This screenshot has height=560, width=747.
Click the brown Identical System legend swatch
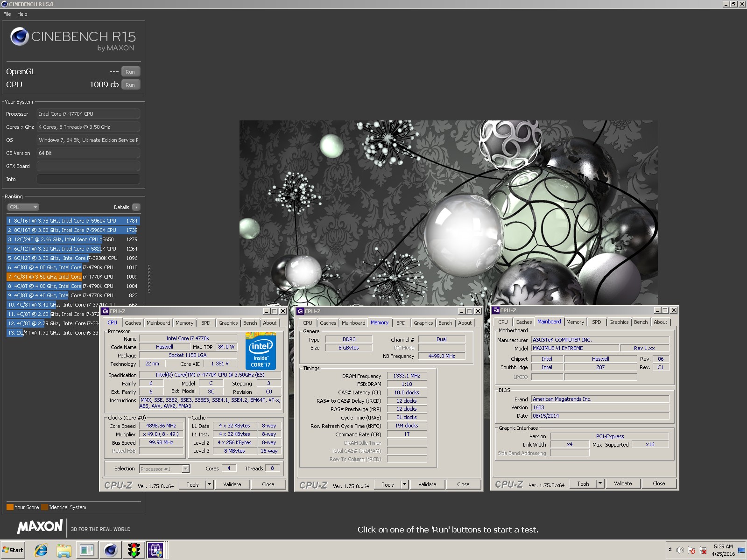click(44, 507)
